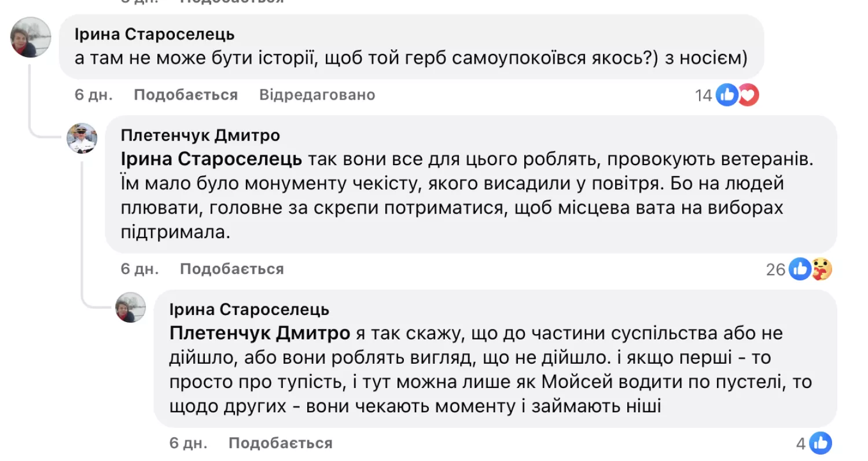Viewport: 868px width, 461px height.
Task: Open the avatar on Ірина's reply comment
Action: [130, 309]
